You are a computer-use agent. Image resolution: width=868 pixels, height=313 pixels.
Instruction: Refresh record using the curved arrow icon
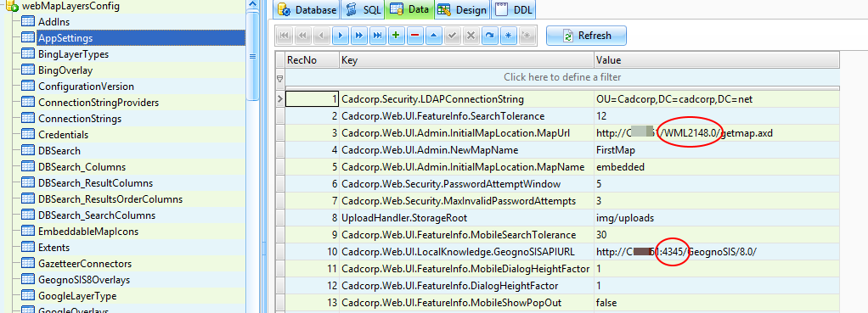pos(489,36)
